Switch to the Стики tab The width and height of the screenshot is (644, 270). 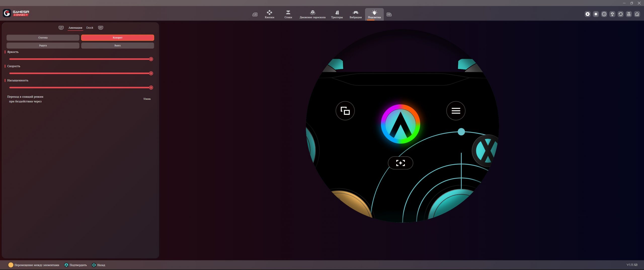point(288,14)
